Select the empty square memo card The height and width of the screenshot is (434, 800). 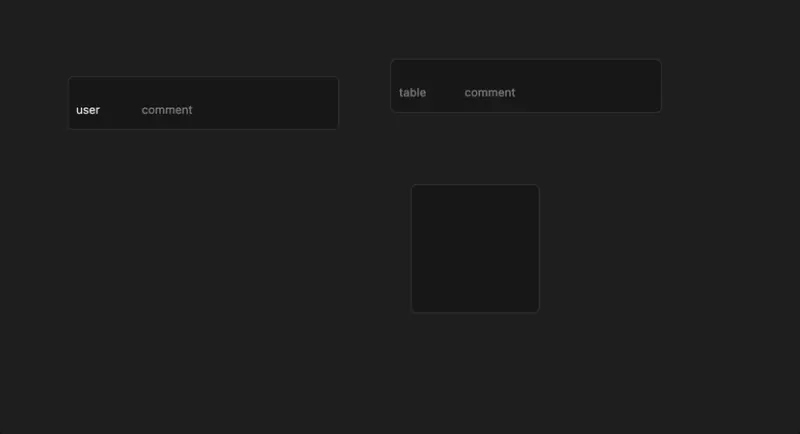pyautogui.click(x=475, y=248)
